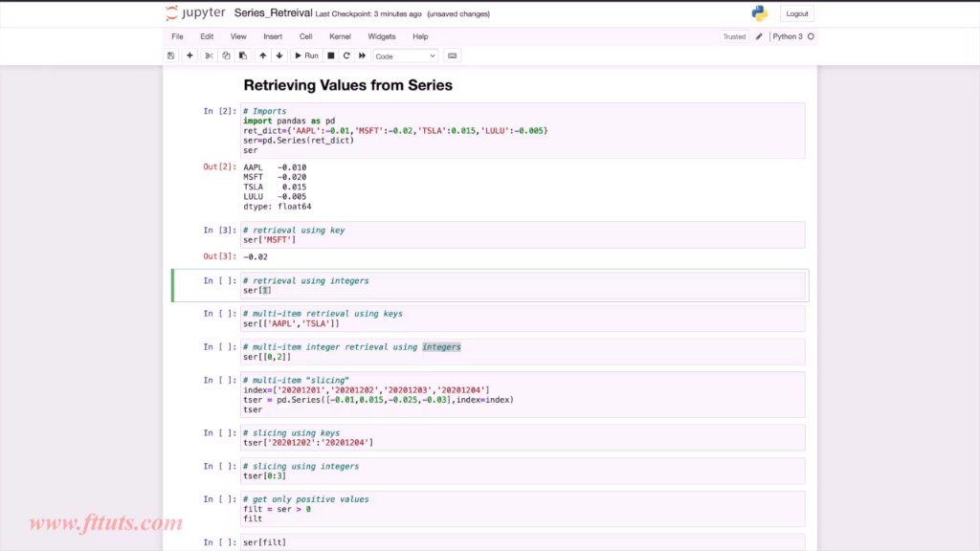Click the Python logo in the header
Viewport: 980px width, 551px height.
[x=759, y=13]
